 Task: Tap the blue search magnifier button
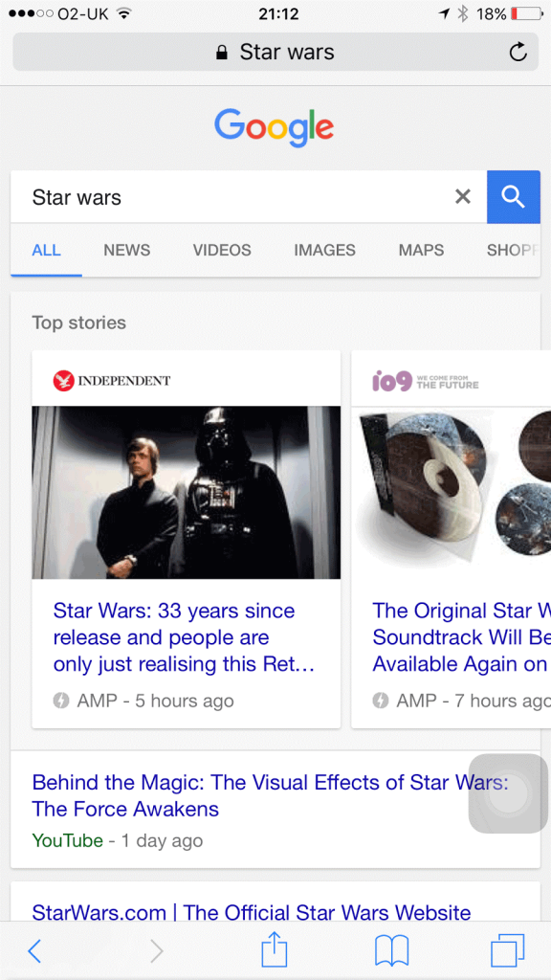(x=514, y=197)
